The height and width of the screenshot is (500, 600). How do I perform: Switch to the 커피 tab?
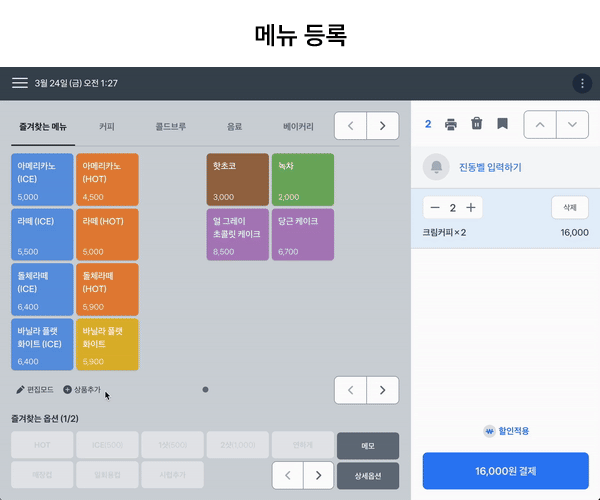click(107, 127)
